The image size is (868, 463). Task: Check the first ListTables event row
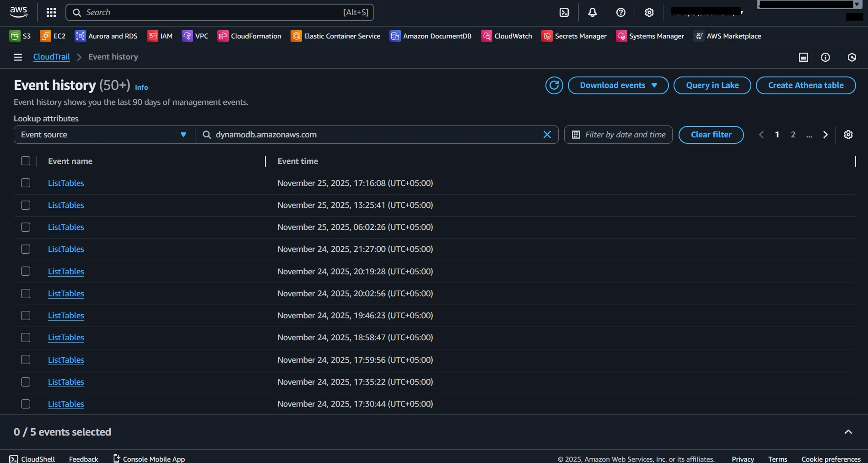[x=26, y=183]
